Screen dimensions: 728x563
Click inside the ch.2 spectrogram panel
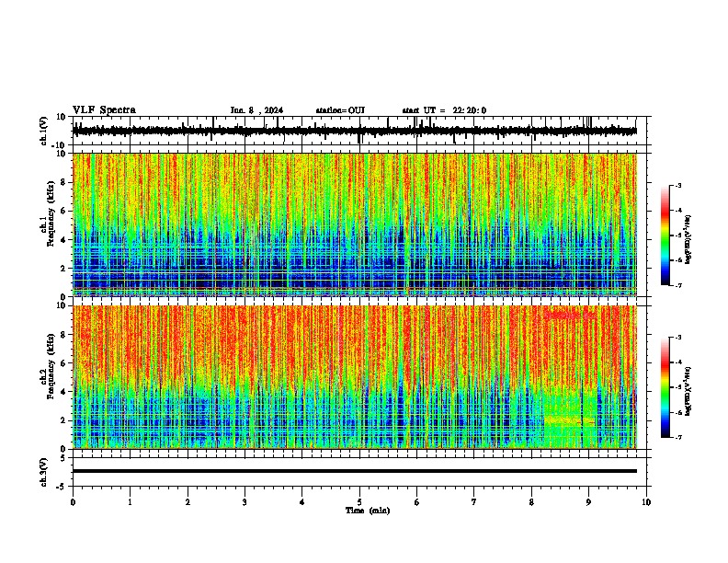coord(355,377)
